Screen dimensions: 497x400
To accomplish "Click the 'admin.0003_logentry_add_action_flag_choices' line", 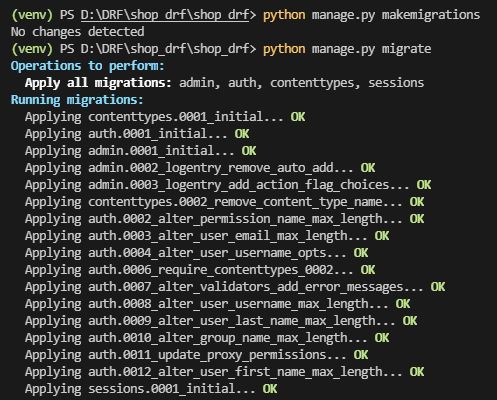I will [x=228, y=185].
